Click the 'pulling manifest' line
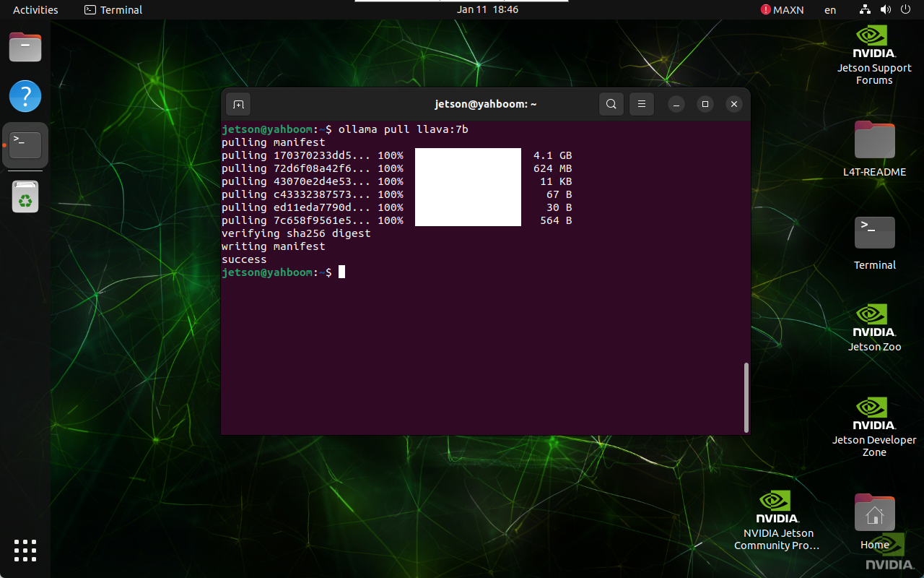924x578 pixels. click(274, 142)
